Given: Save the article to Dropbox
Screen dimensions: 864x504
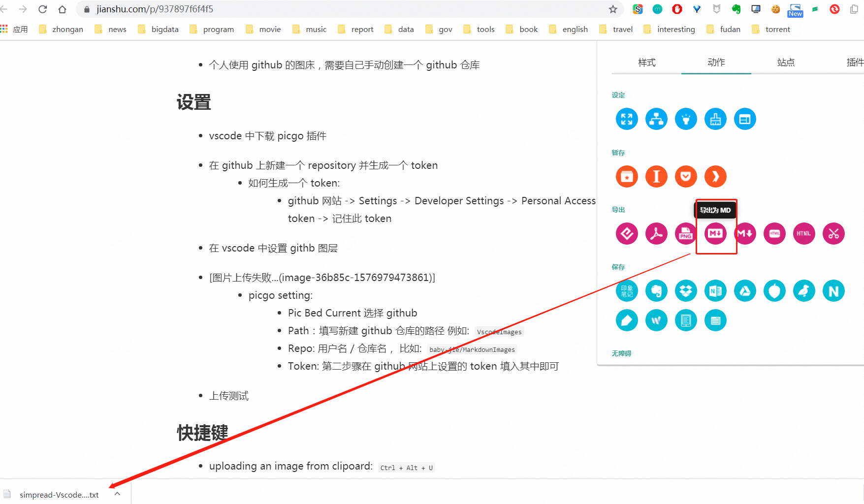Looking at the screenshot, I should click(686, 290).
